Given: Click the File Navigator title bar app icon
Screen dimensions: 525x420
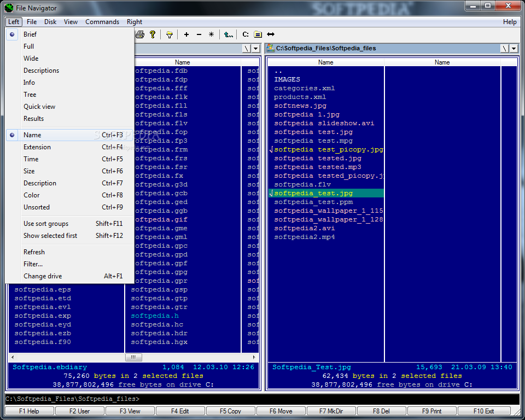Looking at the screenshot, I should click(x=9, y=8).
